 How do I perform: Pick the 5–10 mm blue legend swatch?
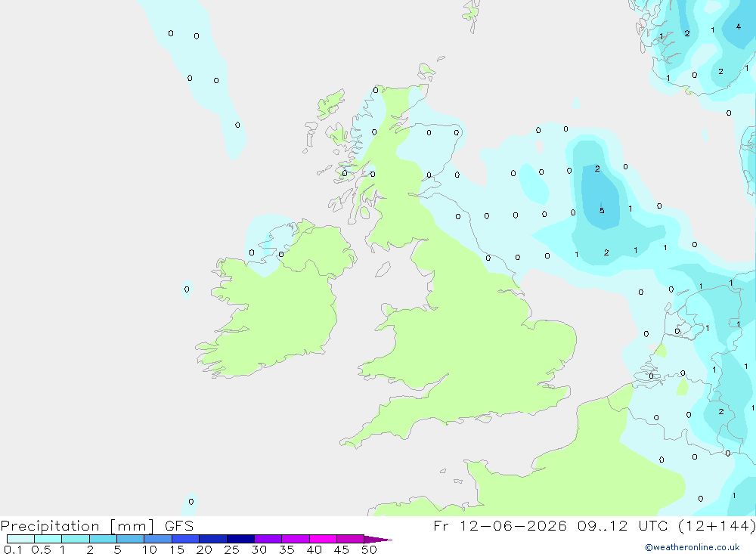(x=130, y=539)
